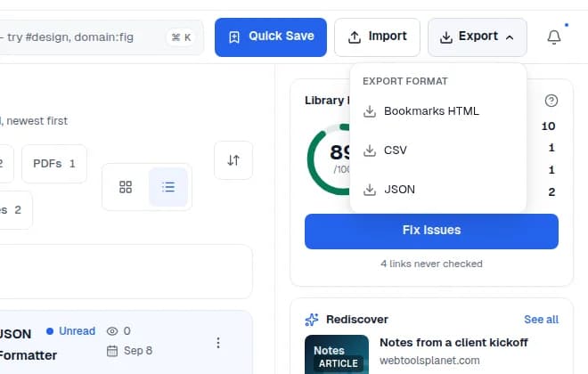588x374 pixels.
Task: Click the Quick Save bookmark icon
Action: (x=234, y=37)
